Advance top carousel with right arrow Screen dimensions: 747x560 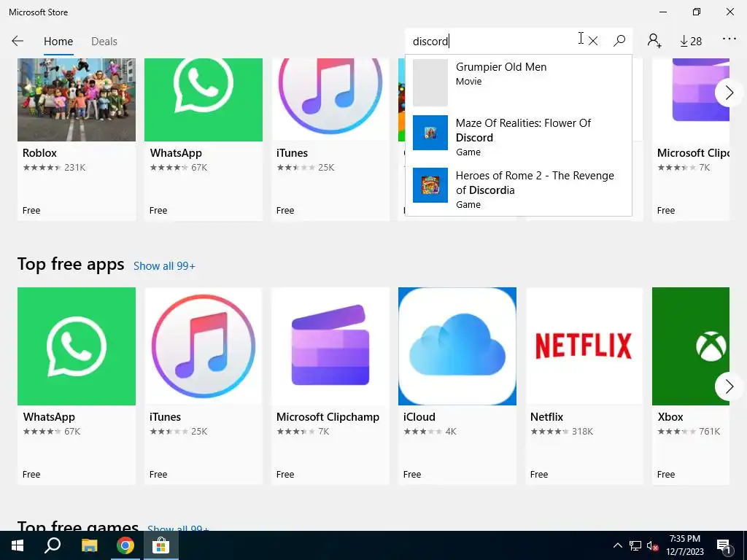coord(729,93)
